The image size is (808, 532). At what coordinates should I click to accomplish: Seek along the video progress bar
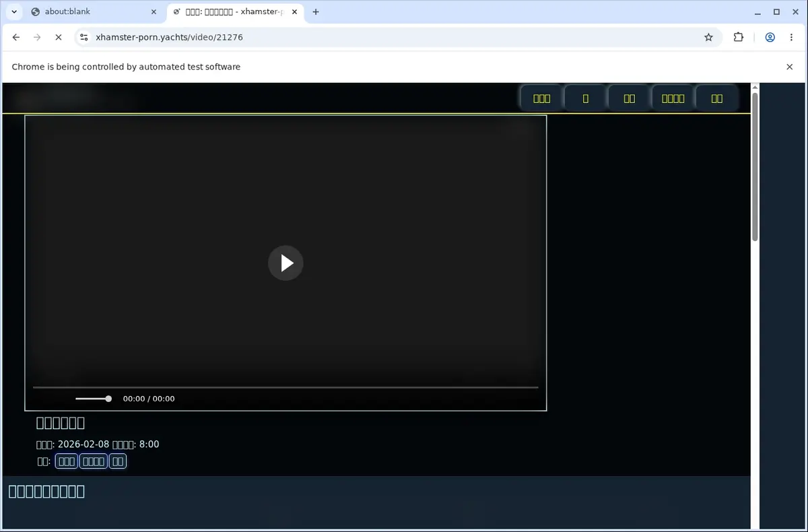[285, 387]
